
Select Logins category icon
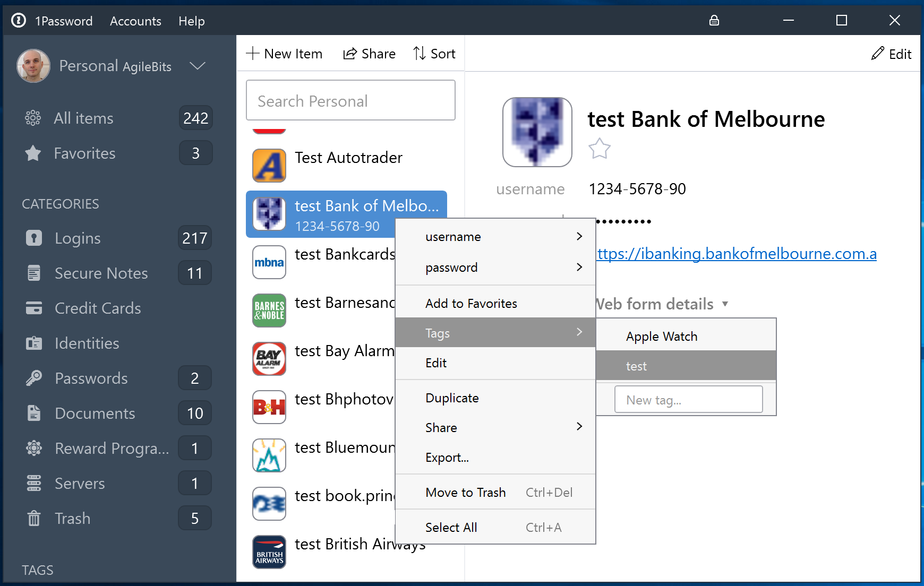34,238
